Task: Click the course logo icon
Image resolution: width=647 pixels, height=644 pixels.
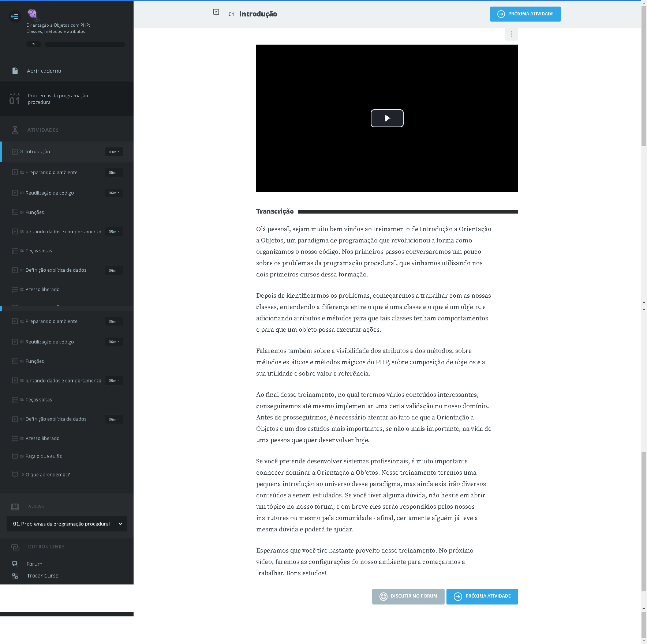Action: click(33, 14)
